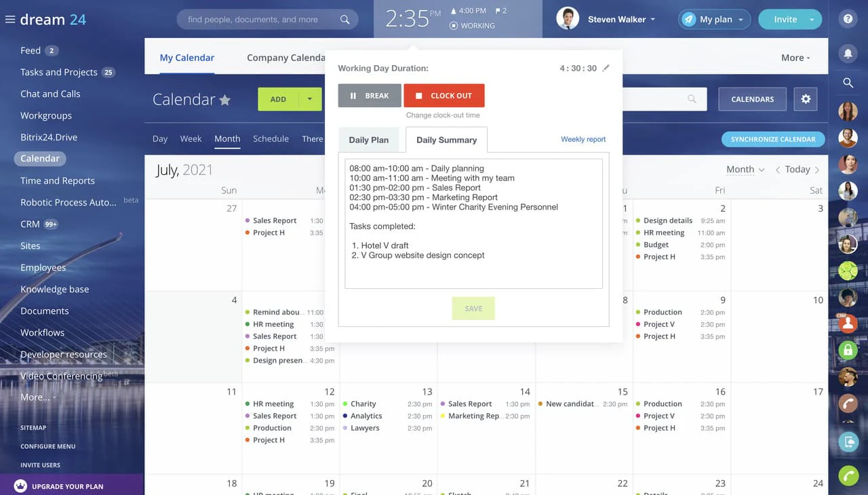Open the help question mark icon

click(848, 19)
